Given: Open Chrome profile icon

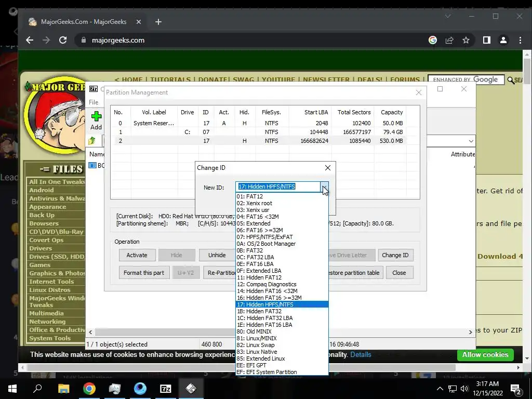Looking at the screenshot, I should click(x=503, y=41).
